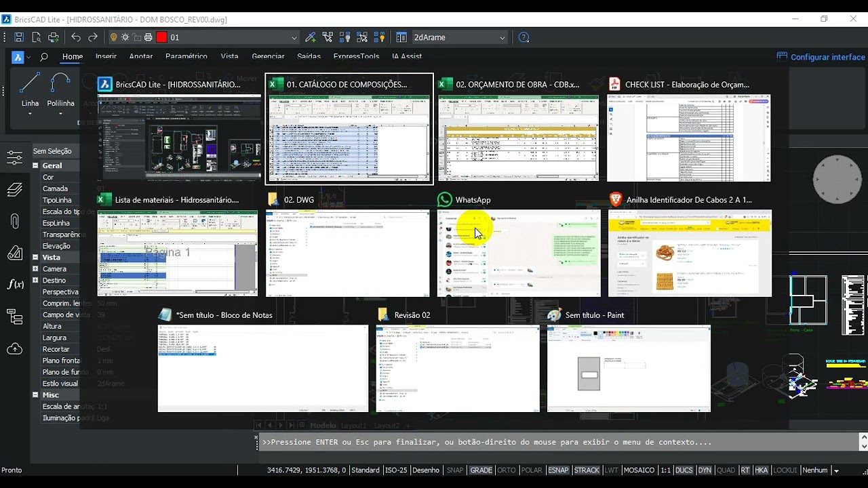868x488 pixels.
Task: Switch to the WhatsApp window
Action: 519,244
